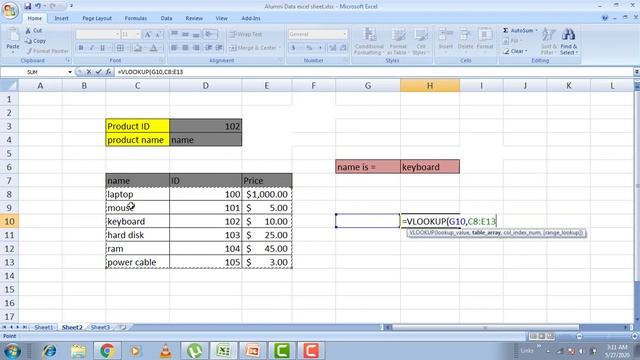Click in the formula bar text
Screen dimensions: 640x360
[150, 72]
